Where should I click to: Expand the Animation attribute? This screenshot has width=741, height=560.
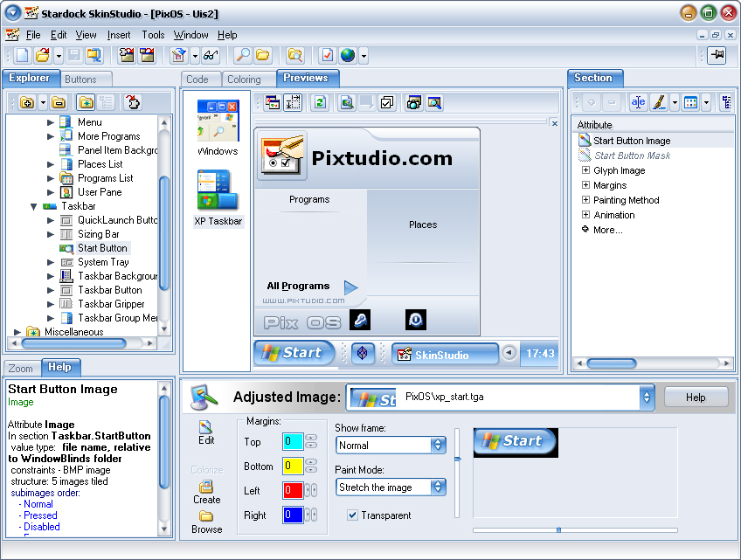(585, 215)
